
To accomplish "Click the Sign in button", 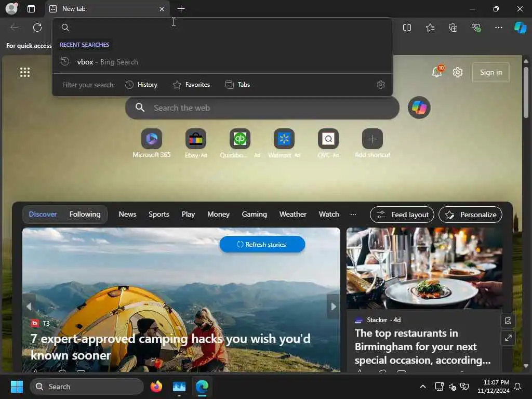I will (x=490, y=72).
